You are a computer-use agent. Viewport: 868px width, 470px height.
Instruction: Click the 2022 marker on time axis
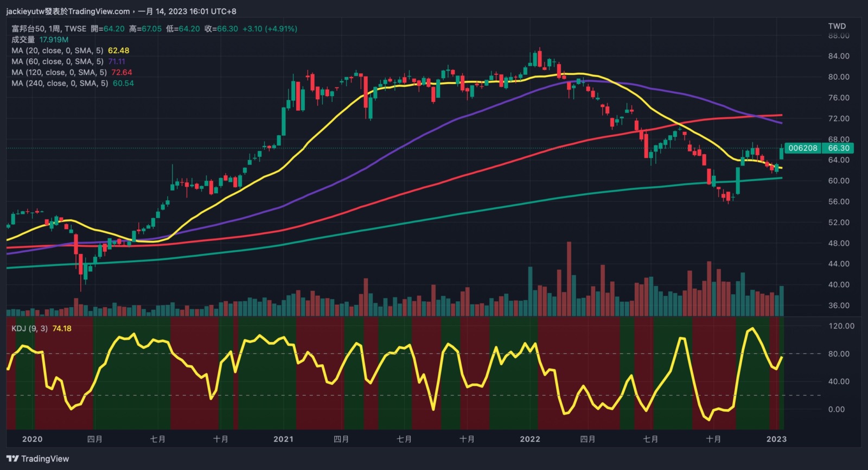point(529,439)
